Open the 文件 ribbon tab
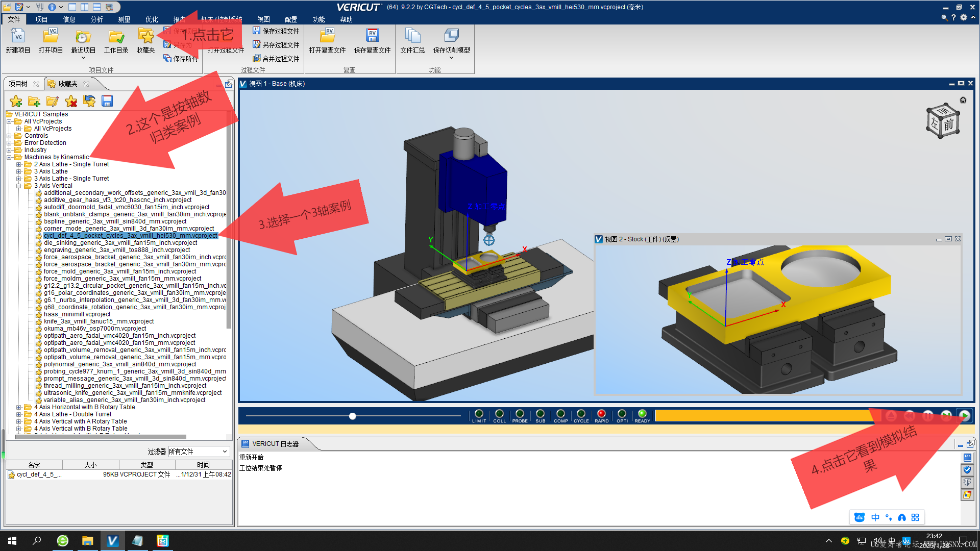This screenshot has height=551, width=980. (x=14, y=19)
